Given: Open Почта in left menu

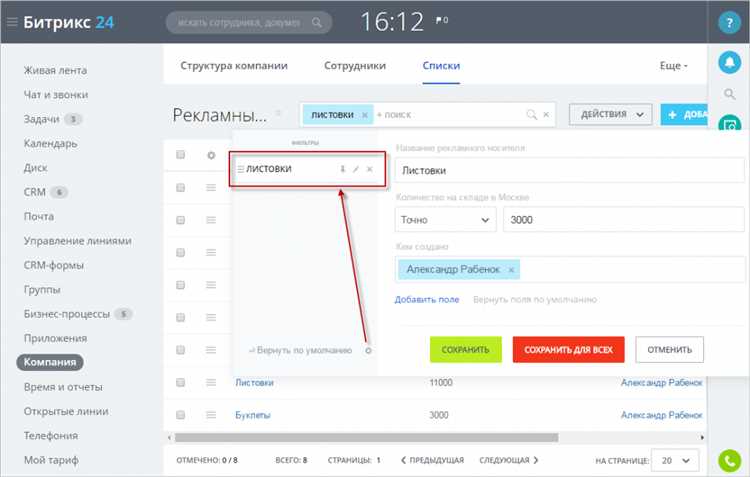Looking at the screenshot, I should 39,216.
